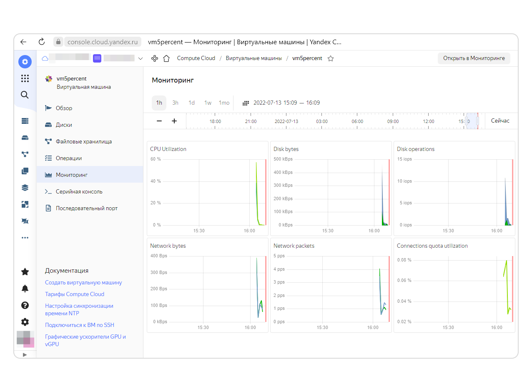
Task: Open the servers icon in left rail
Action: (x=25, y=121)
